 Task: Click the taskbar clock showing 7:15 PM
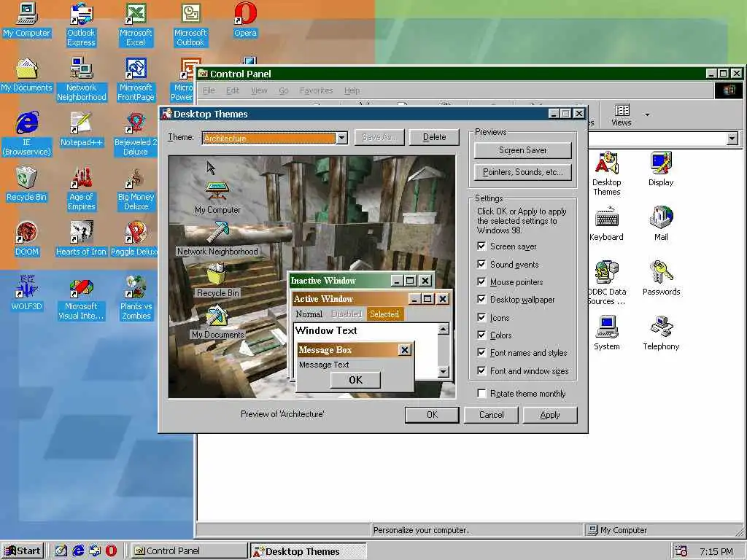point(716,551)
